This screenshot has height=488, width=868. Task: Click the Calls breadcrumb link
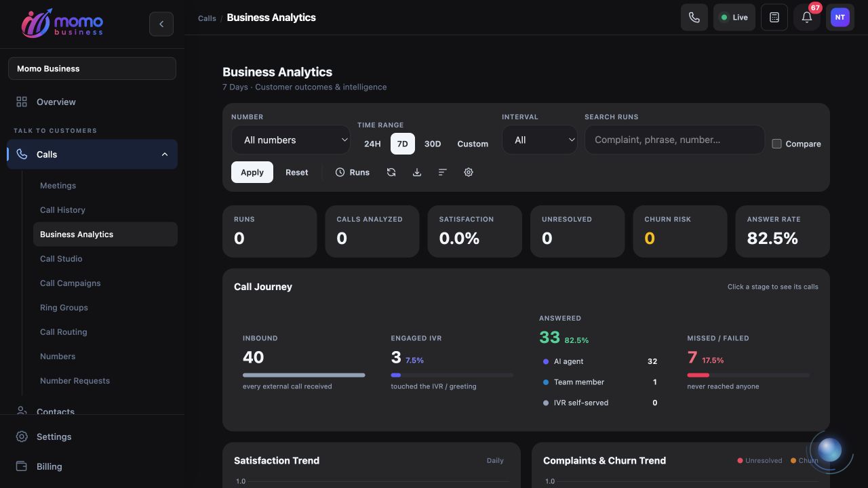click(207, 18)
